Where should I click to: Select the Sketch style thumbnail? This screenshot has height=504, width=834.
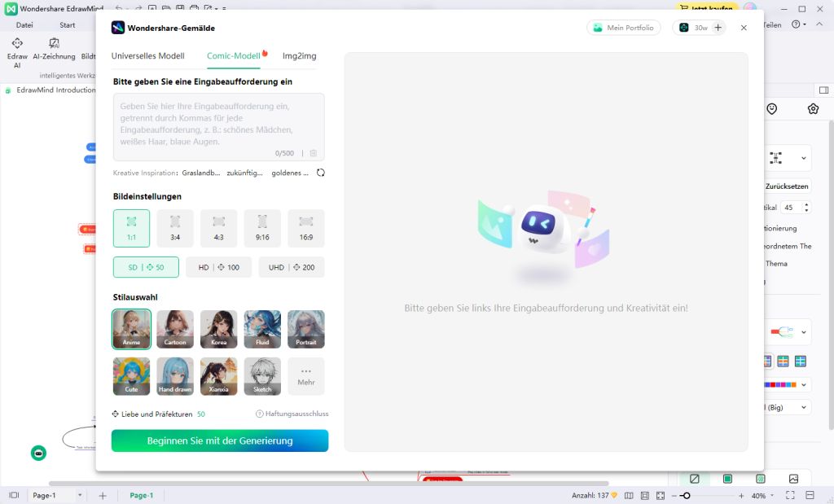pyautogui.click(x=261, y=376)
